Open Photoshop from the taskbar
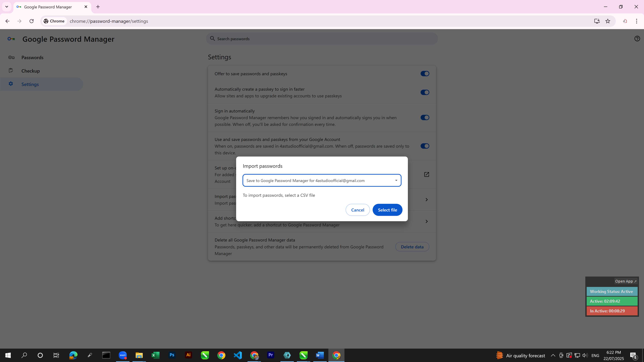644x362 pixels. [172, 355]
